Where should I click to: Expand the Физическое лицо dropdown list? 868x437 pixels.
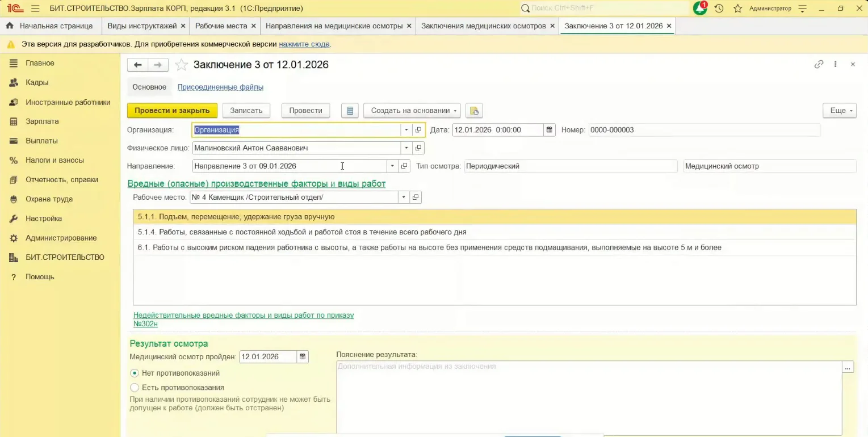click(406, 148)
